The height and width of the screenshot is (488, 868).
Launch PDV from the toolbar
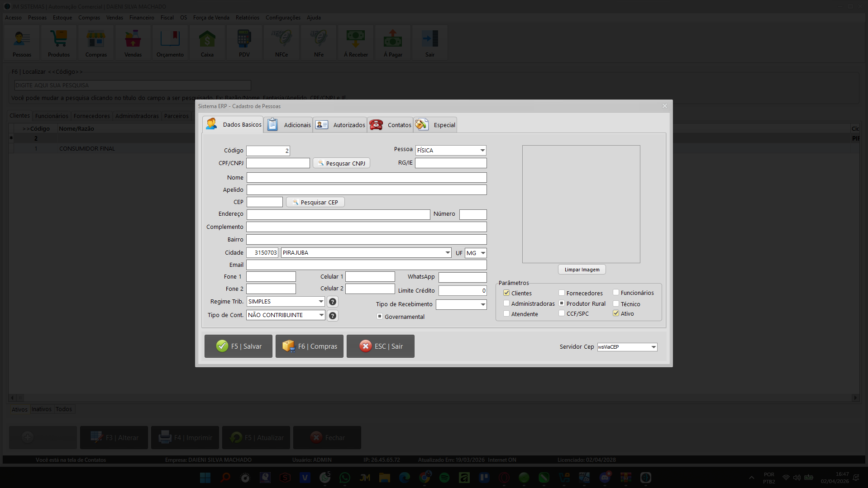pyautogui.click(x=244, y=43)
